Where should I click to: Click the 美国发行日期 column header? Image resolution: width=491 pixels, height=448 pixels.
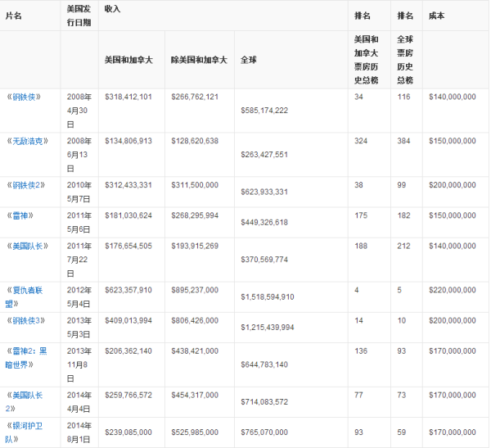click(x=79, y=16)
